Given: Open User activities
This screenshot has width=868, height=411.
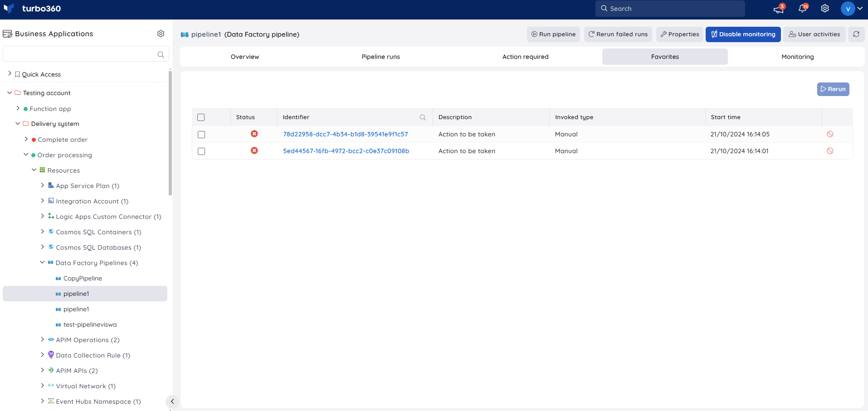Looking at the screenshot, I should [x=814, y=34].
